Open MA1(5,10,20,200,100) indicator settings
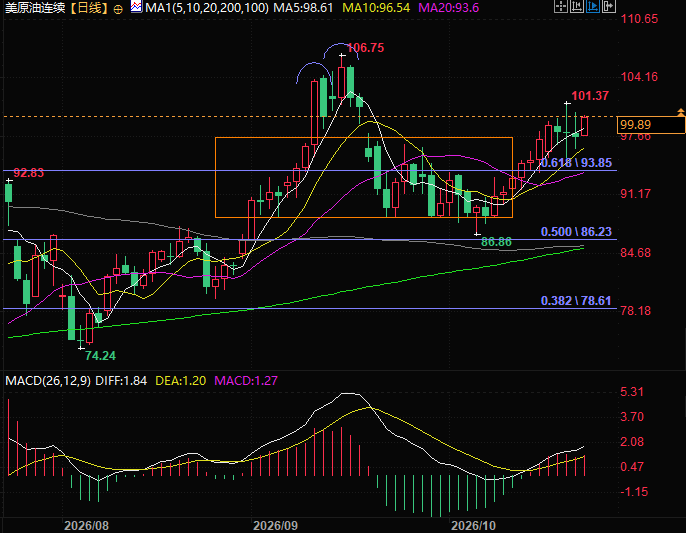This screenshot has width=686, height=533. (206, 8)
